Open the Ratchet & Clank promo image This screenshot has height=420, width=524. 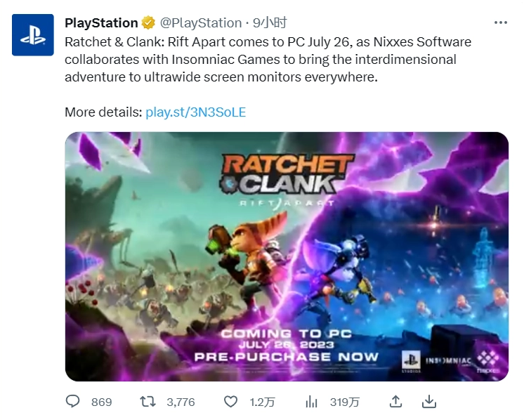pyautogui.click(x=287, y=256)
